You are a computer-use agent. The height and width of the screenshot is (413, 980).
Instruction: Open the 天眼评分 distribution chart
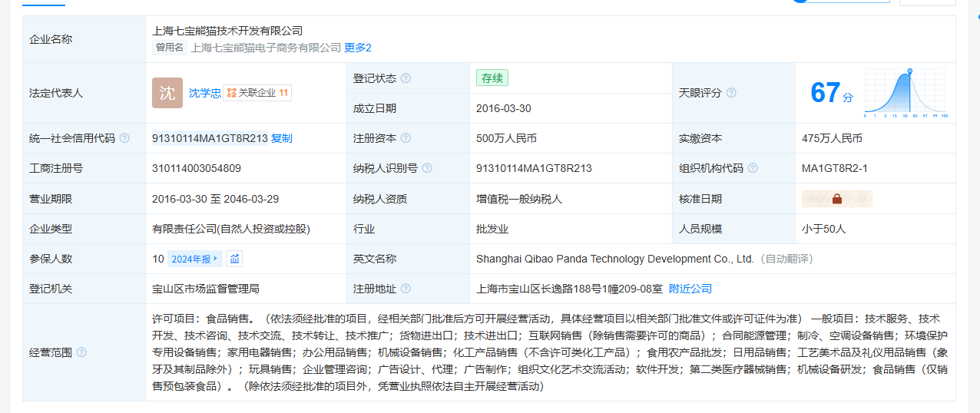tap(906, 93)
